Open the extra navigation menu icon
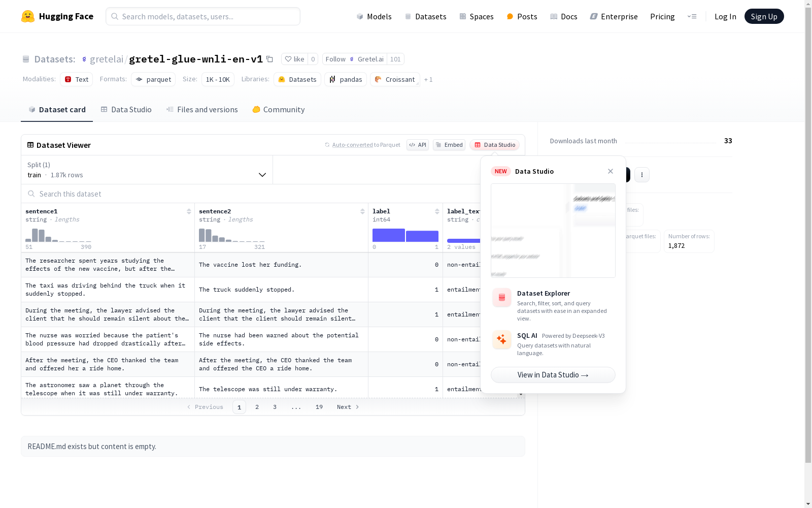 pos(692,16)
